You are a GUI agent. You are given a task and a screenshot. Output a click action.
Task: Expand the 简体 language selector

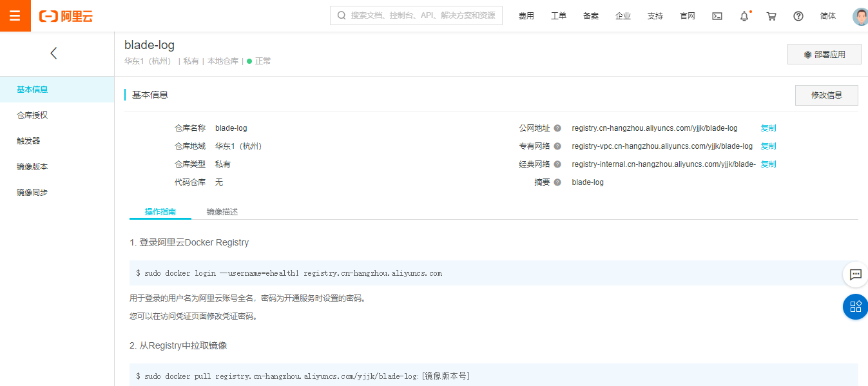tap(828, 15)
